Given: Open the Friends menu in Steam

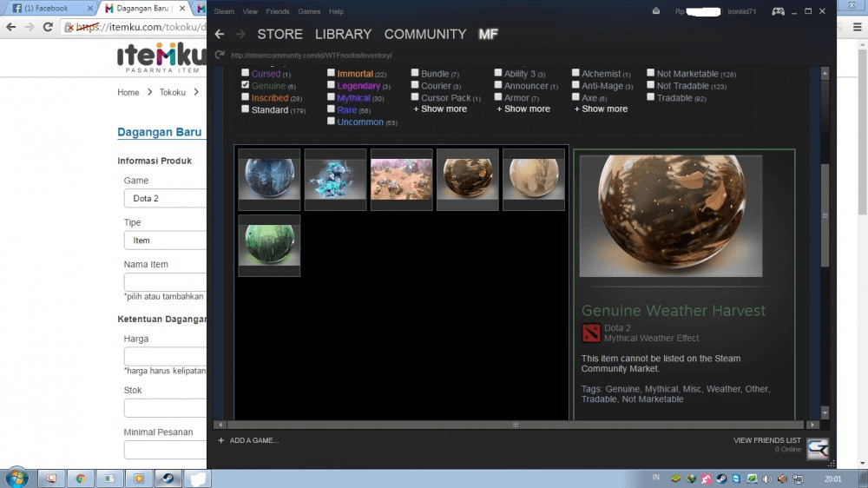Looking at the screenshot, I should [x=278, y=11].
